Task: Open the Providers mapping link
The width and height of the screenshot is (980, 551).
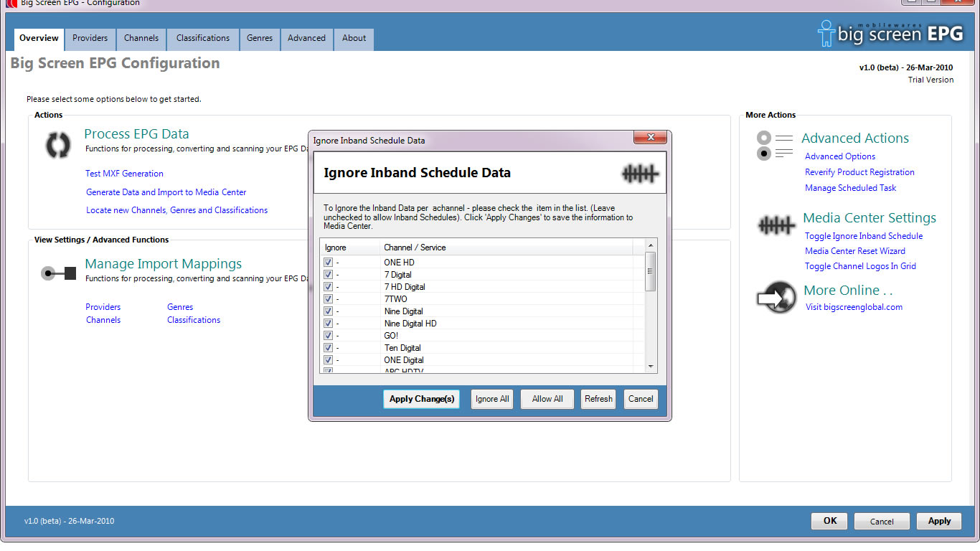Action: (x=103, y=307)
